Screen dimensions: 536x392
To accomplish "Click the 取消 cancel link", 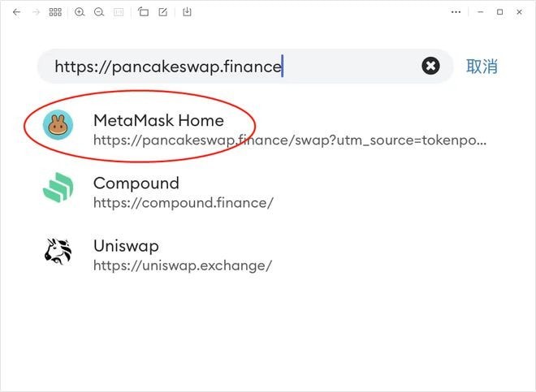I will [482, 67].
